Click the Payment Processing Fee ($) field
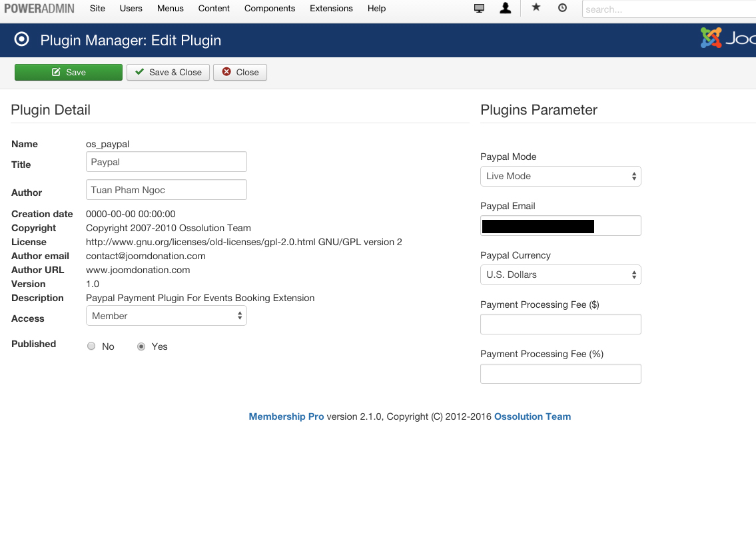Viewport: 756px width, 541px height. click(561, 324)
